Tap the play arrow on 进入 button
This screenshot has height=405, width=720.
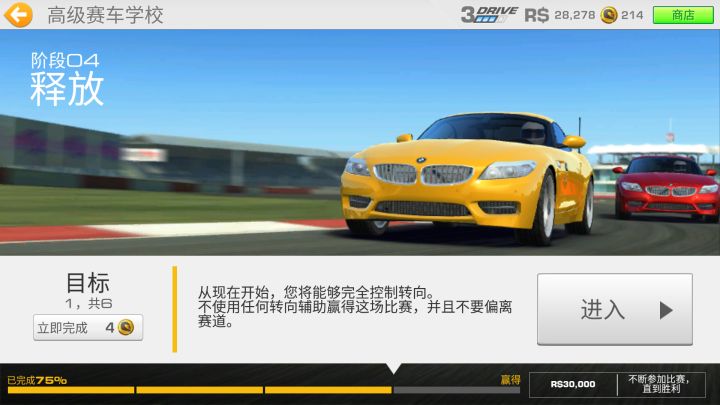tap(666, 310)
